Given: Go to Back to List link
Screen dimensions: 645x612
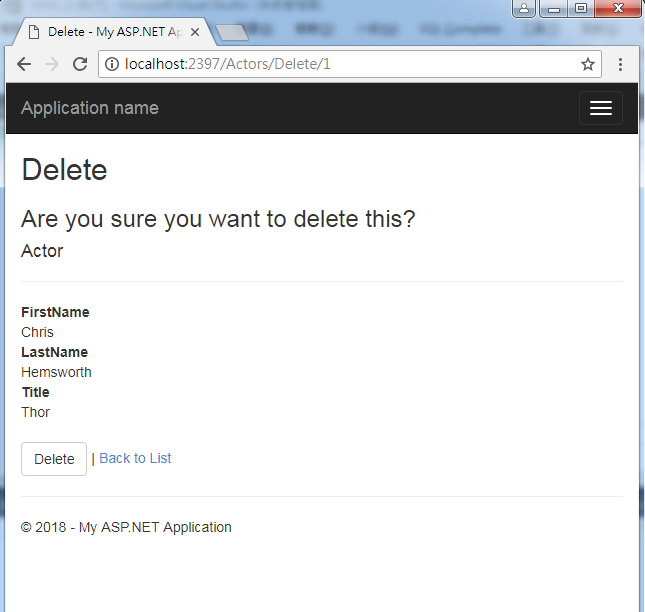Looking at the screenshot, I should pyautogui.click(x=135, y=458).
